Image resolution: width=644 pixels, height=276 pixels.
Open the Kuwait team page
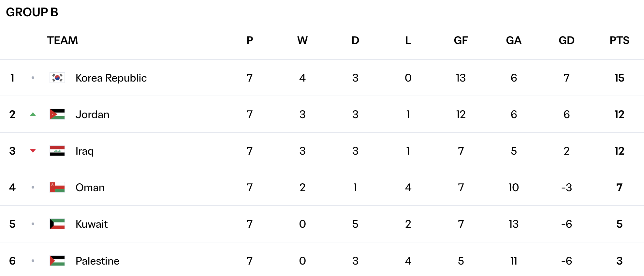(x=92, y=224)
